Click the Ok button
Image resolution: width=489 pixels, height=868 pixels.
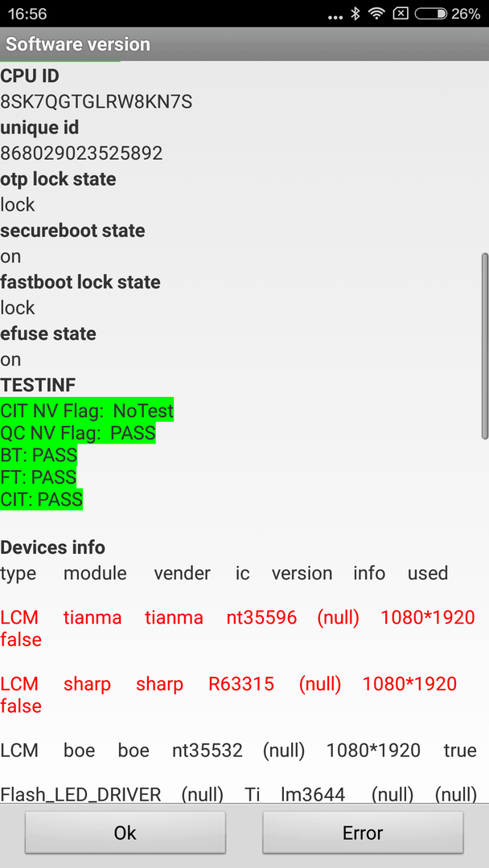pos(125,833)
